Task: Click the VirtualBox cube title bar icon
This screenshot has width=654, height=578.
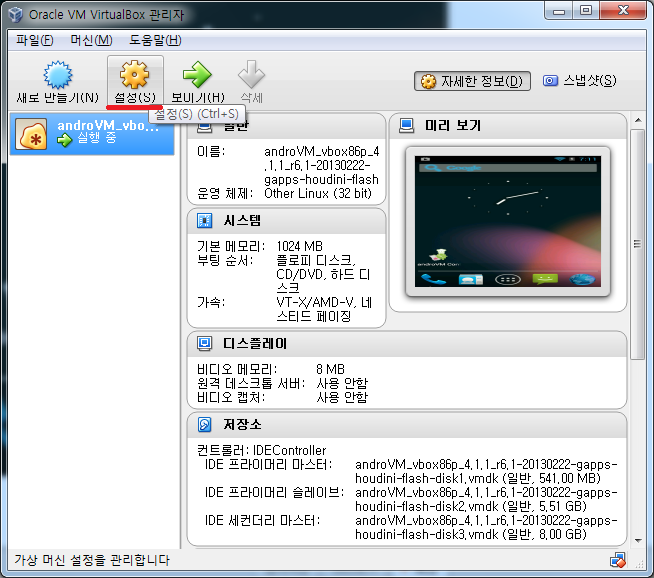Action: click(15, 14)
